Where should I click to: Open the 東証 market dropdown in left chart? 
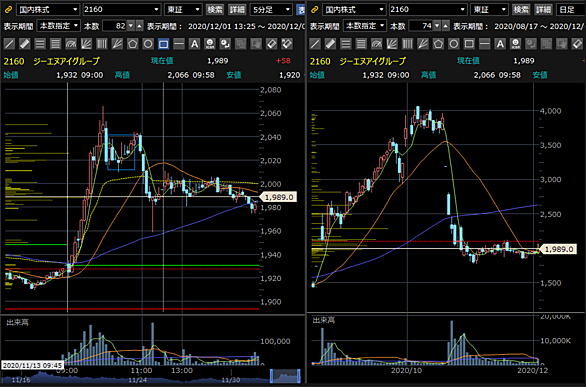[183, 9]
